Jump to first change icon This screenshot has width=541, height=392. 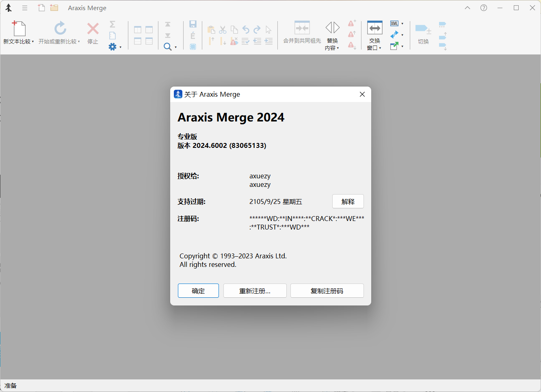(168, 24)
